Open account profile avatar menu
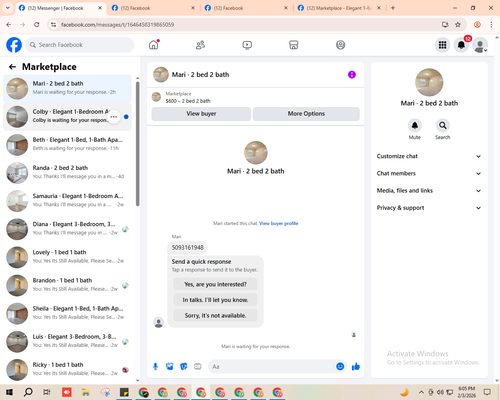 coord(480,45)
